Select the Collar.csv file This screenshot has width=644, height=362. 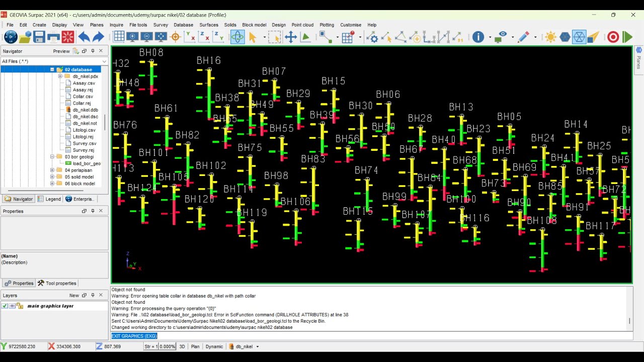83,97
